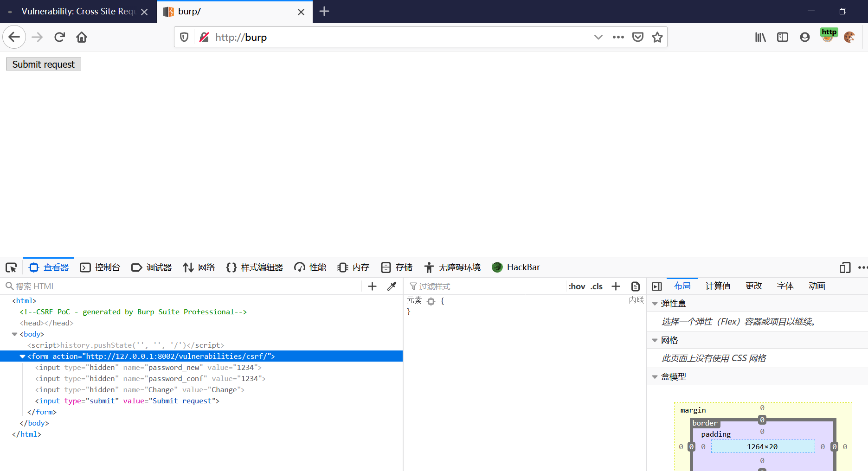The image size is (868, 471).
Task: Collapse the 盒模型 section
Action: point(655,377)
